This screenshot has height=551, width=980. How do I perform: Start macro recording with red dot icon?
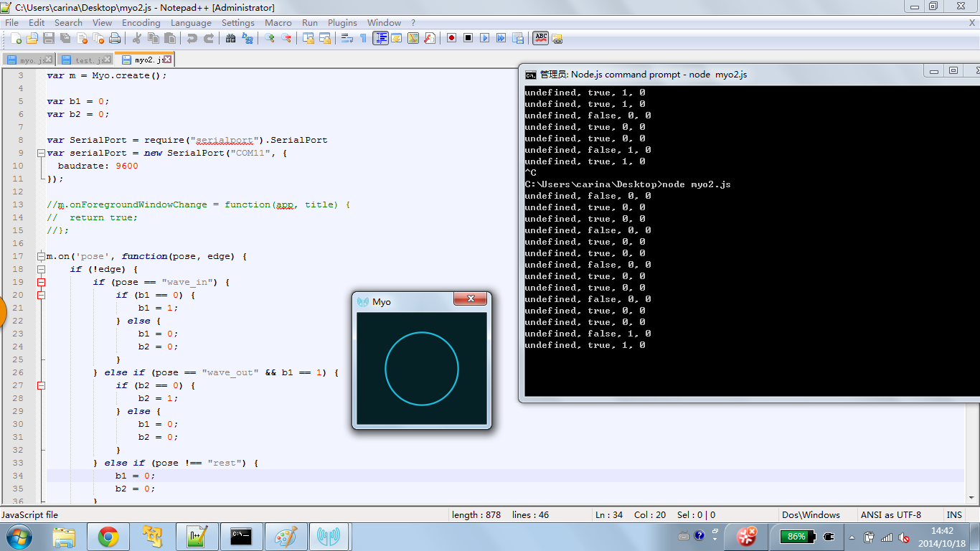pyautogui.click(x=451, y=38)
